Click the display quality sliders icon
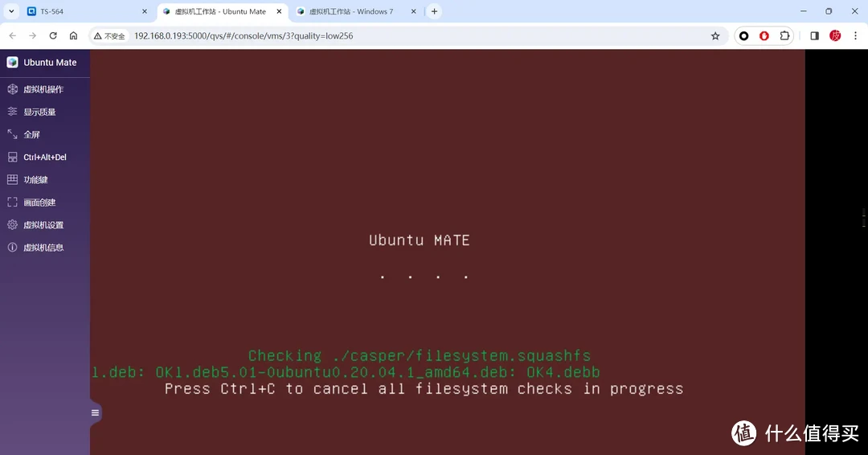 point(12,112)
